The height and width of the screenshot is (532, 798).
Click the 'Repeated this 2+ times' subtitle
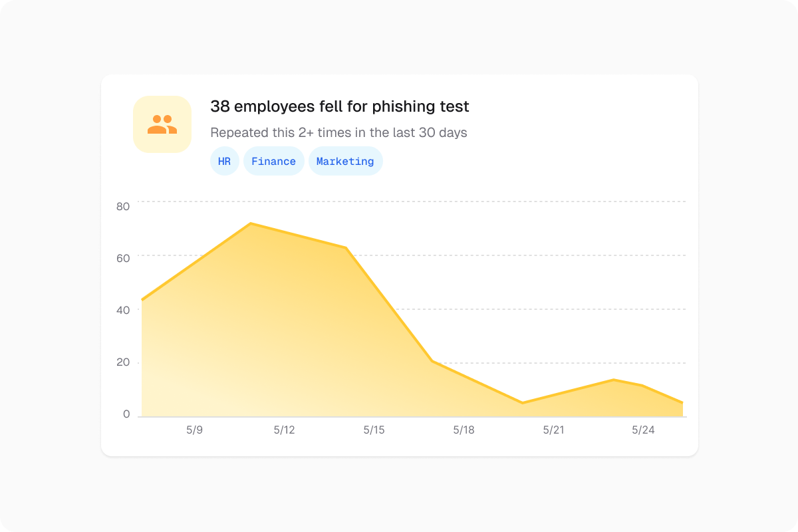pyautogui.click(x=338, y=132)
